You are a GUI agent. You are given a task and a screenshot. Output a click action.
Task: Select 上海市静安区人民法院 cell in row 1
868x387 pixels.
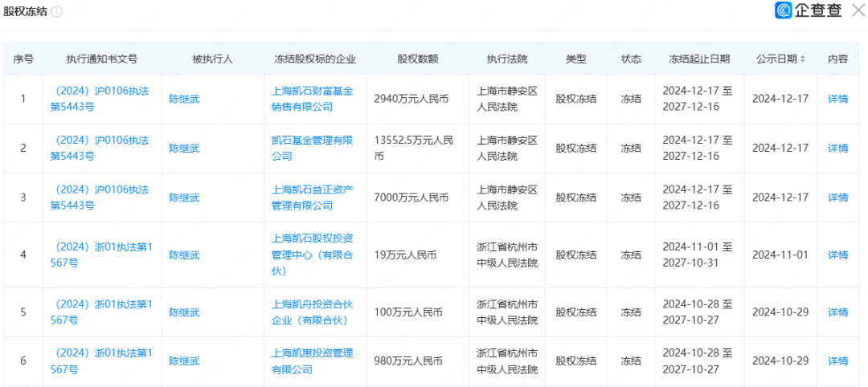(507, 99)
